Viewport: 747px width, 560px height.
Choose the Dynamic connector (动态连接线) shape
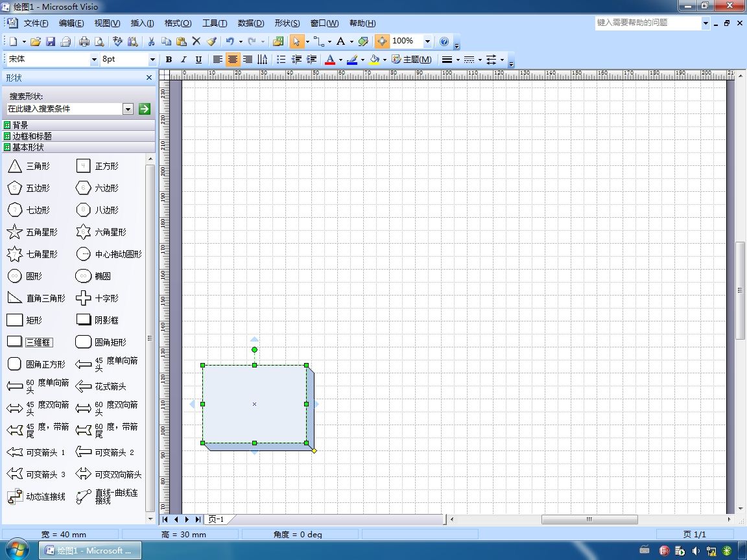(36, 496)
